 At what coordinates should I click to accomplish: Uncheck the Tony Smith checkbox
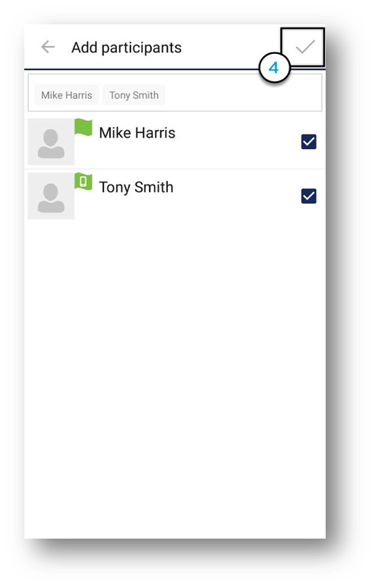(309, 196)
